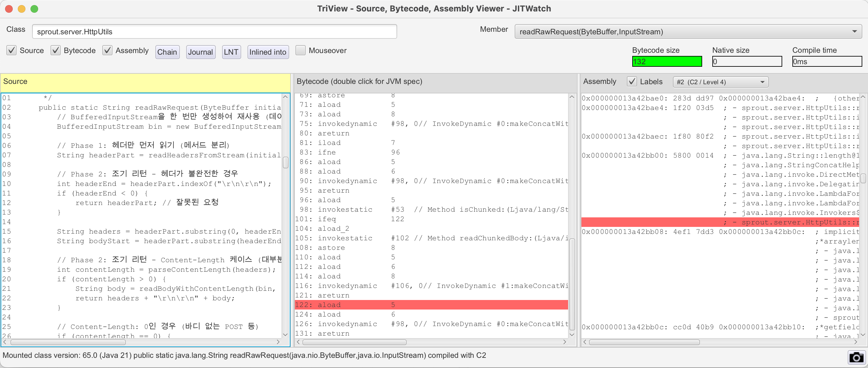Enable the Mouseover checkbox
This screenshot has width=868, height=368.
[300, 51]
